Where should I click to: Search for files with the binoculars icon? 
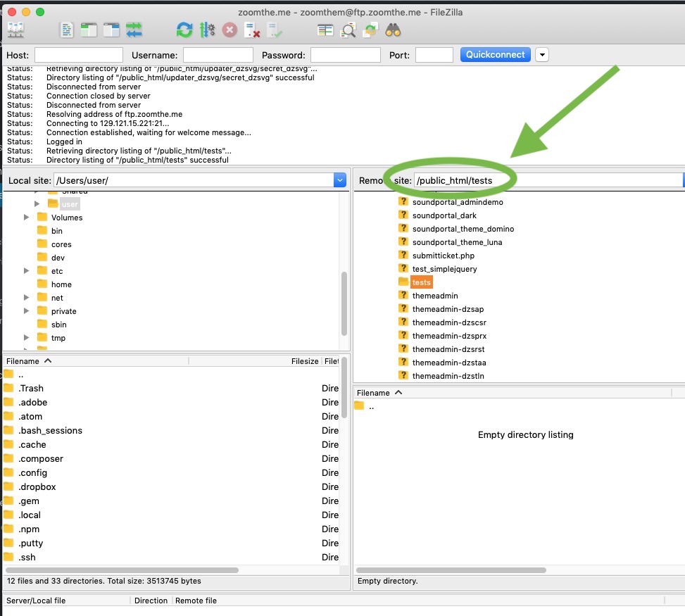[x=393, y=30]
